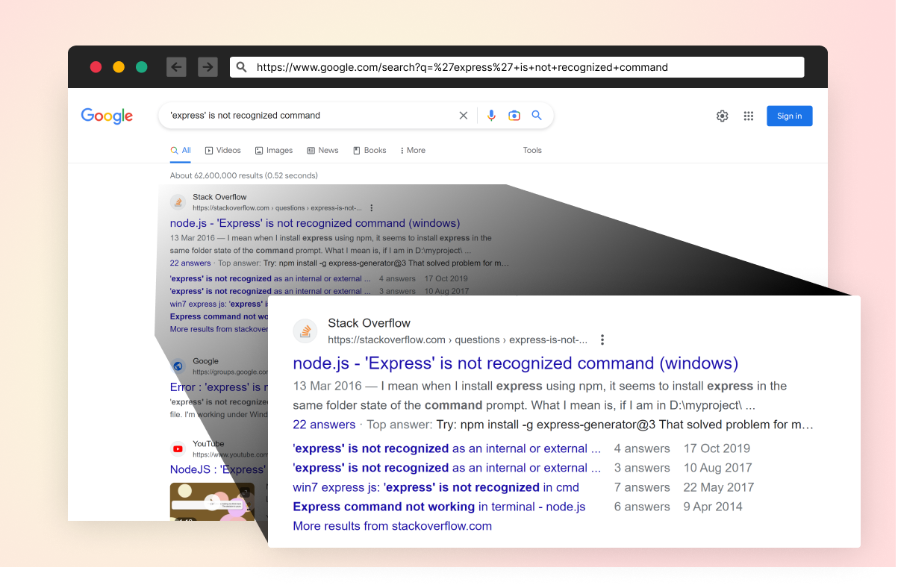Open the three-dot menu in the enlarged Stack Overflow result

coord(602,340)
